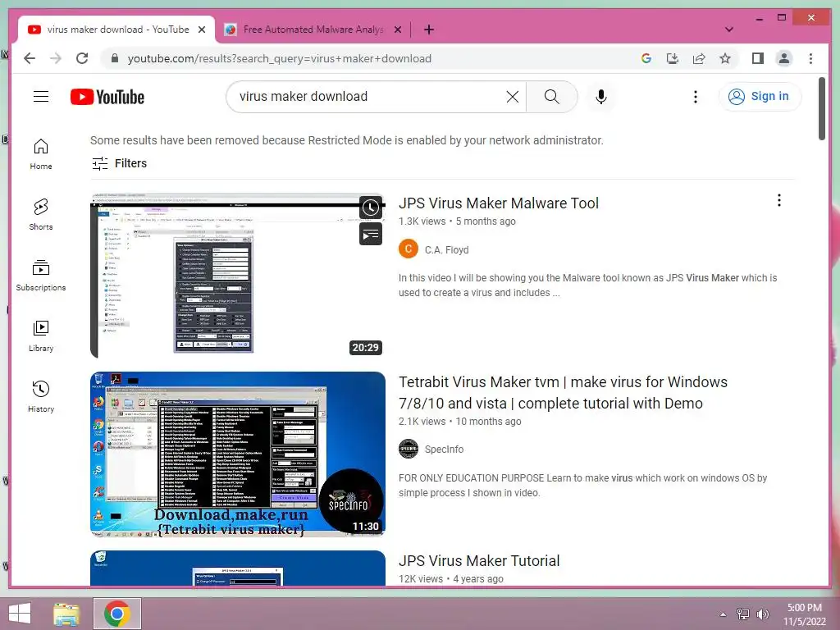840x630 pixels.
Task: Open the Windows Start menu
Action: [20, 614]
